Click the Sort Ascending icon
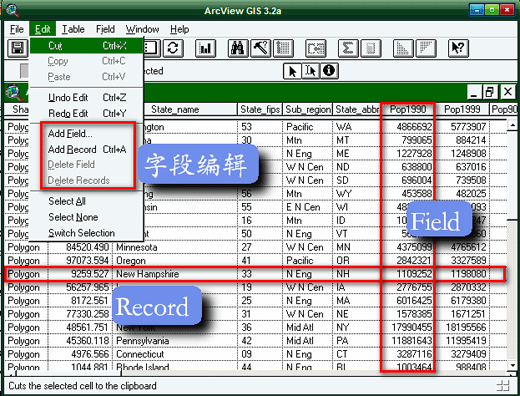Screen dimensions: 520x396 (403, 48)
